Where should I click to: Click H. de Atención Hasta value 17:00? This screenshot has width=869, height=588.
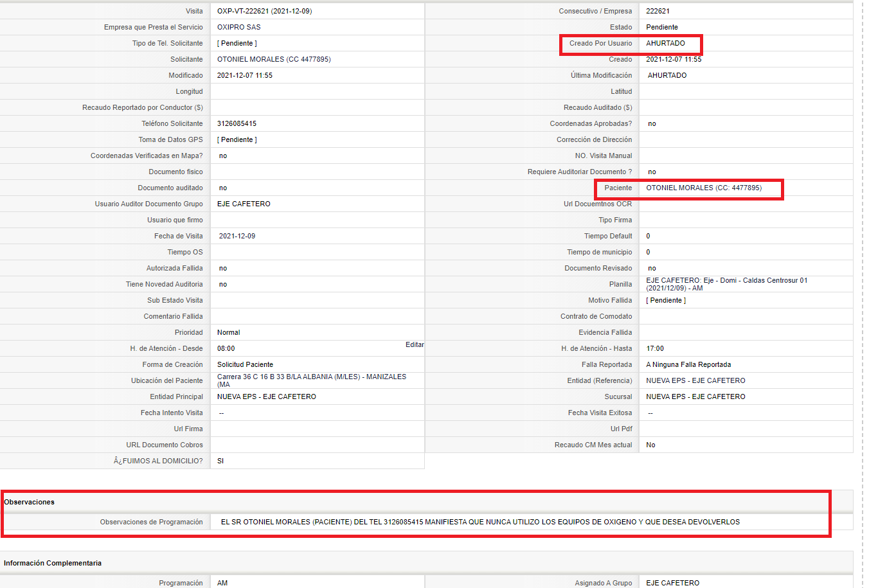tap(655, 348)
